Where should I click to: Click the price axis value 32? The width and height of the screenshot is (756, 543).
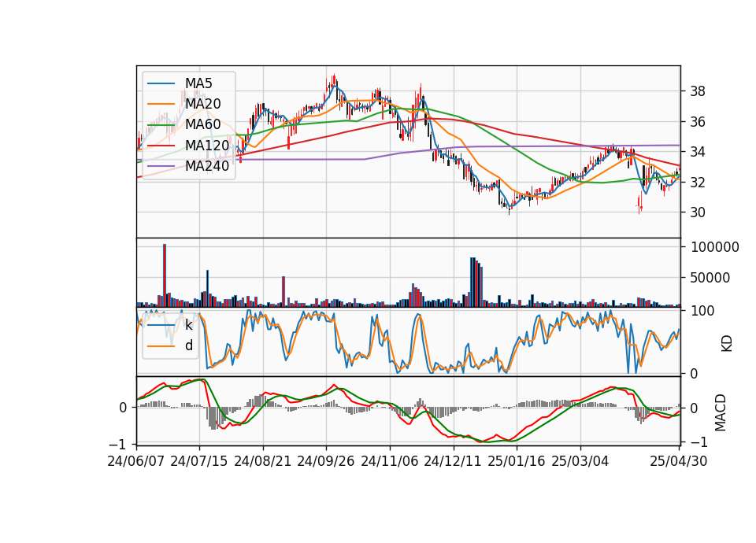(698, 182)
